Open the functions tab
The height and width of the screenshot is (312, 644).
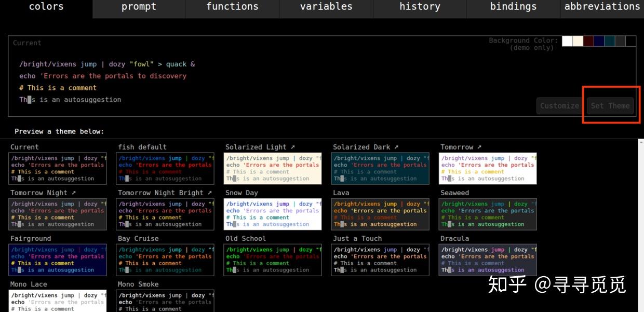point(232,7)
